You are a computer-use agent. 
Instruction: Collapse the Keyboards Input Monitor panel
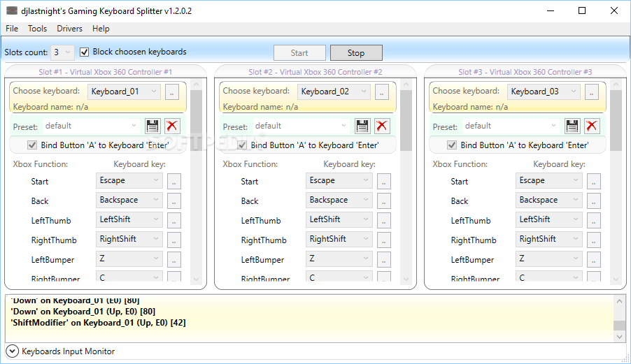coord(12,351)
